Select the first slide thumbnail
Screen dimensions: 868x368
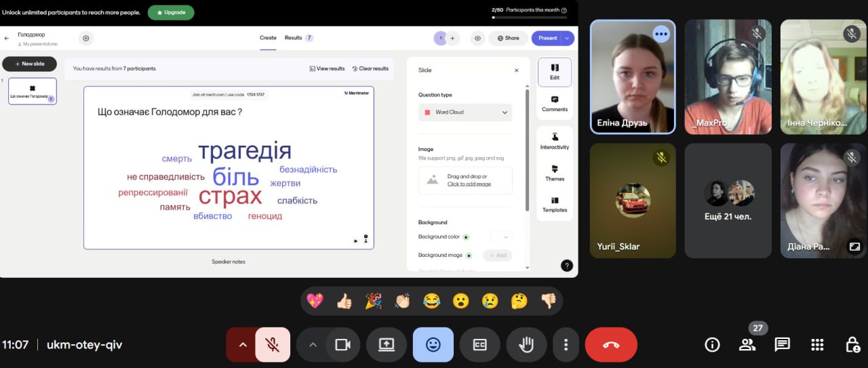(x=33, y=91)
